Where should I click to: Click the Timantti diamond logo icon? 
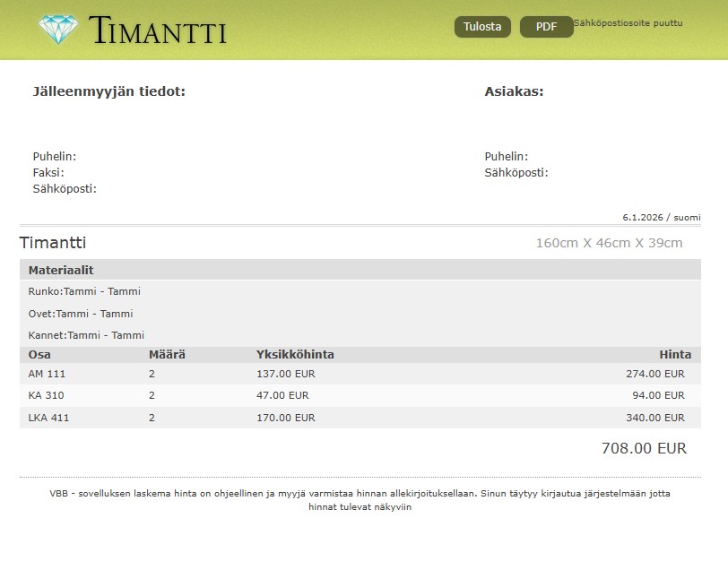pos(58,30)
